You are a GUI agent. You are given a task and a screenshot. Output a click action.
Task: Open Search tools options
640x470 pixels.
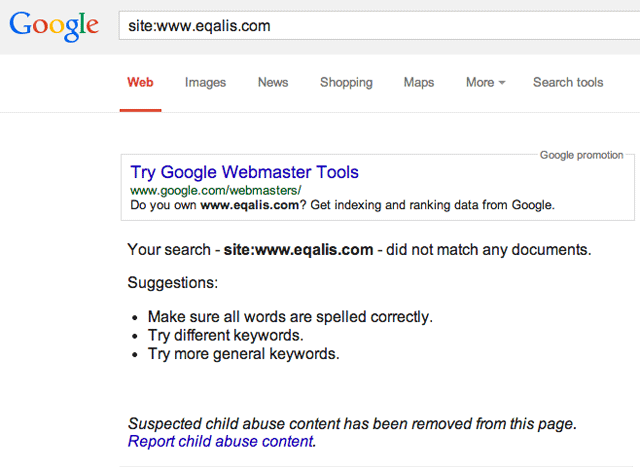(x=568, y=82)
